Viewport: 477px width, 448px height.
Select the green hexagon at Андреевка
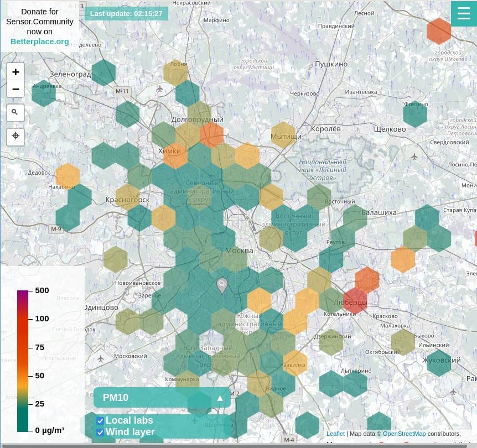click(x=44, y=93)
